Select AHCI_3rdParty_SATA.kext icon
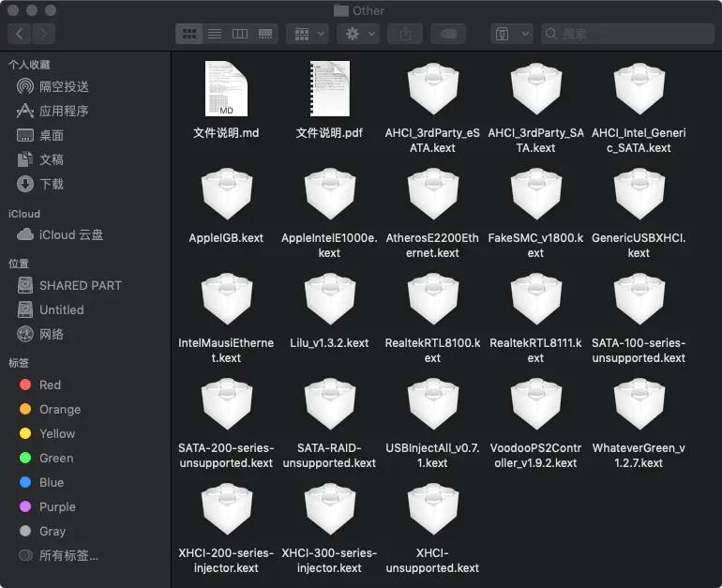Image resolution: width=722 pixels, height=588 pixels. (536, 89)
